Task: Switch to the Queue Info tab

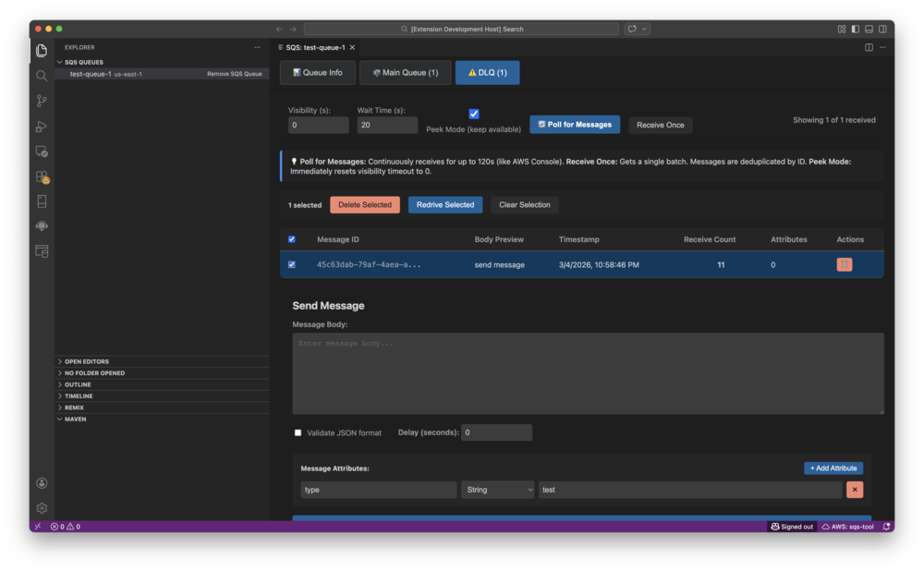Action: click(x=318, y=72)
